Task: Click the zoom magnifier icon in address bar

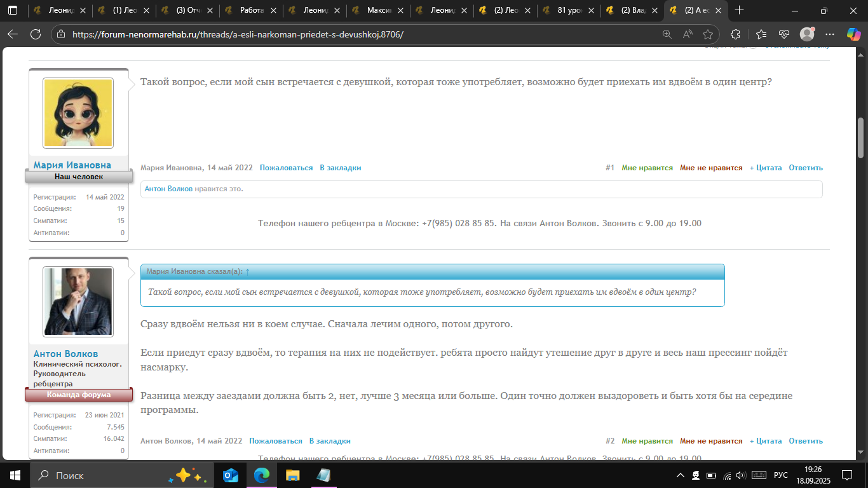Action: pos(667,34)
